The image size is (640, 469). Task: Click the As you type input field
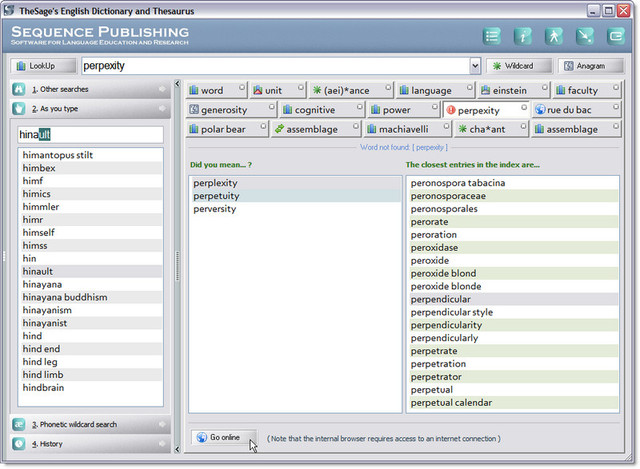click(x=91, y=135)
